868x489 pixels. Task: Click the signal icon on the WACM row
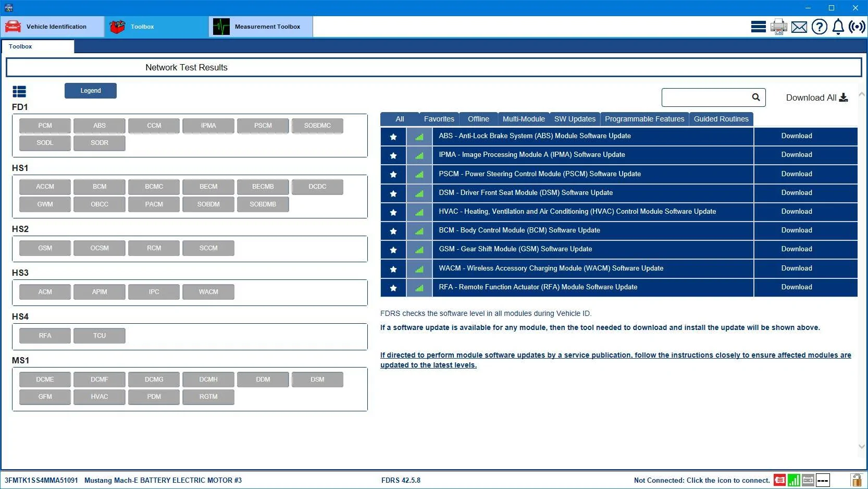click(419, 269)
